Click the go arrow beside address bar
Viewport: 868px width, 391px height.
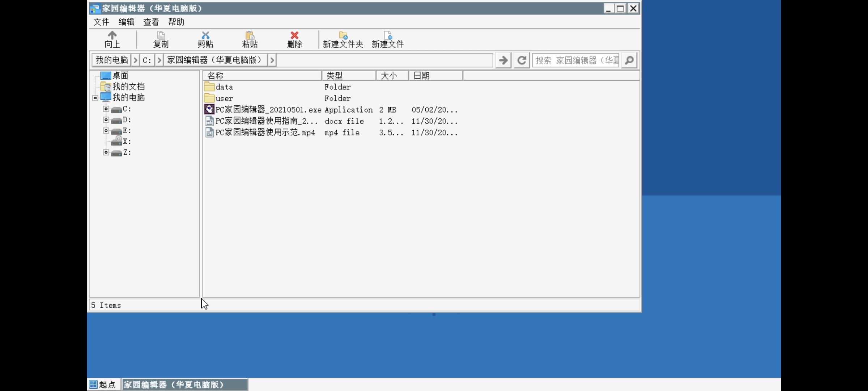[x=503, y=60]
